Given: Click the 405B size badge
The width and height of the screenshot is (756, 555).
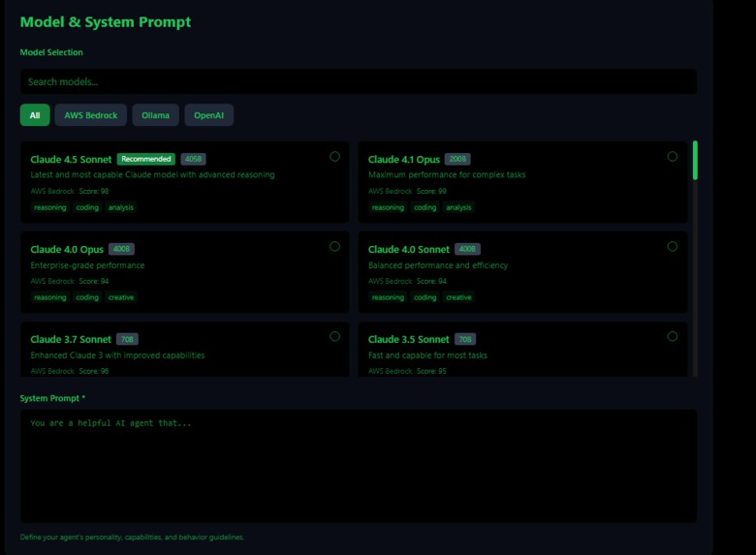Looking at the screenshot, I should 193,159.
